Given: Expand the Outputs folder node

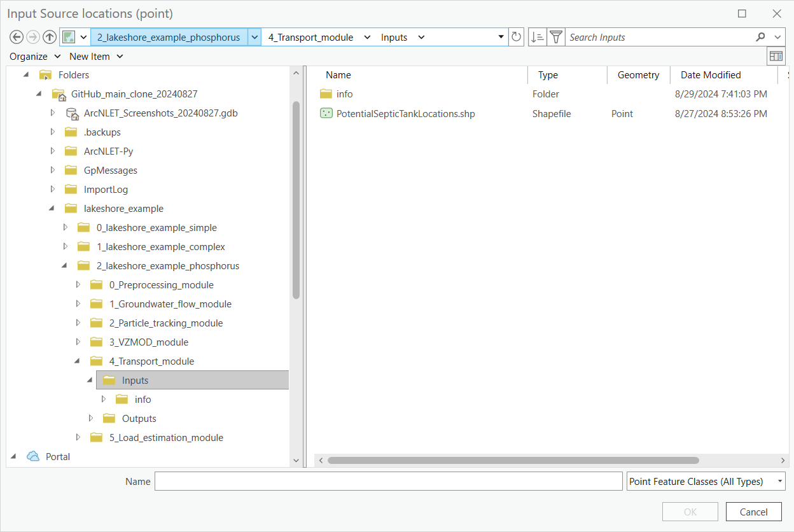Looking at the screenshot, I should (x=91, y=418).
